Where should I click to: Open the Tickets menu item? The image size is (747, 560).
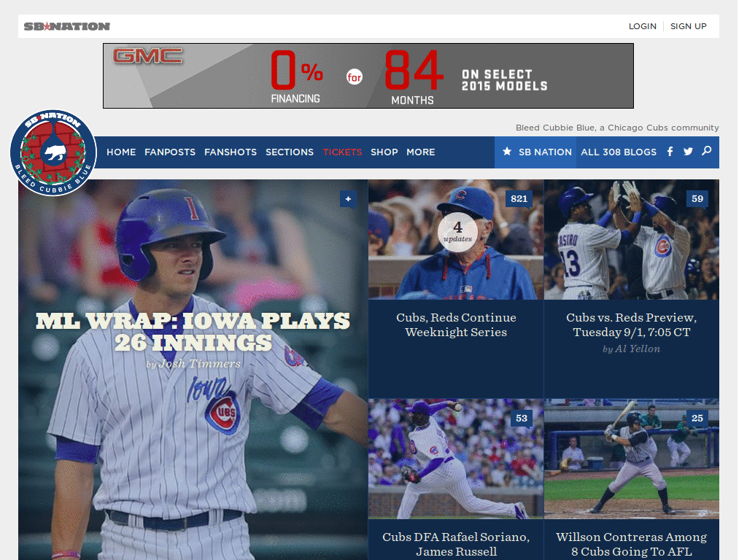[343, 152]
